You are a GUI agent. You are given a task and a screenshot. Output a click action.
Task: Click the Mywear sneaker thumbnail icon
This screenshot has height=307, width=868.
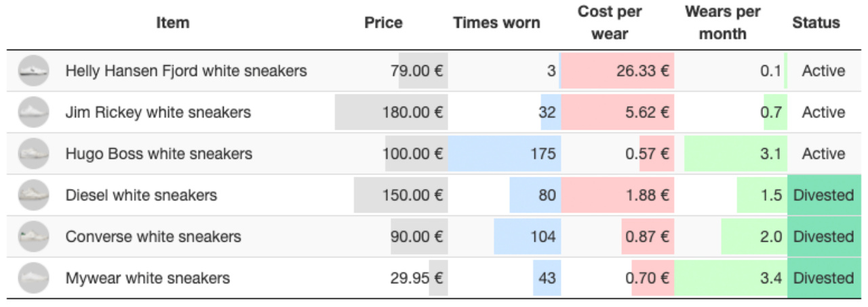click(x=33, y=278)
